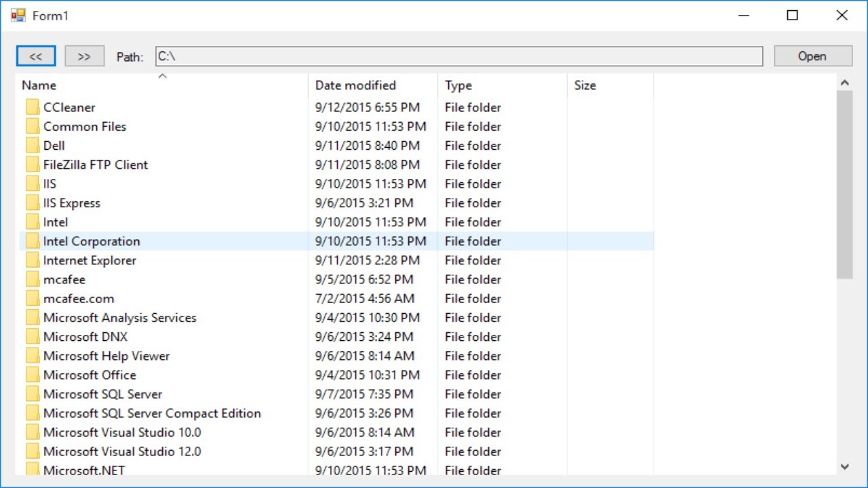Click date 9/12/2015 6:55 PM

click(x=368, y=107)
